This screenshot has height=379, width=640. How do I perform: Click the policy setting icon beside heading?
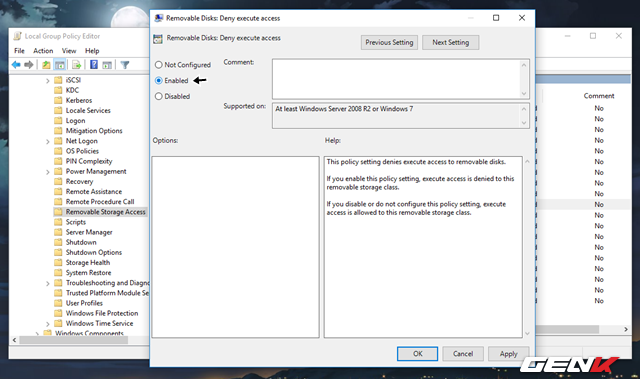pos(158,39)
